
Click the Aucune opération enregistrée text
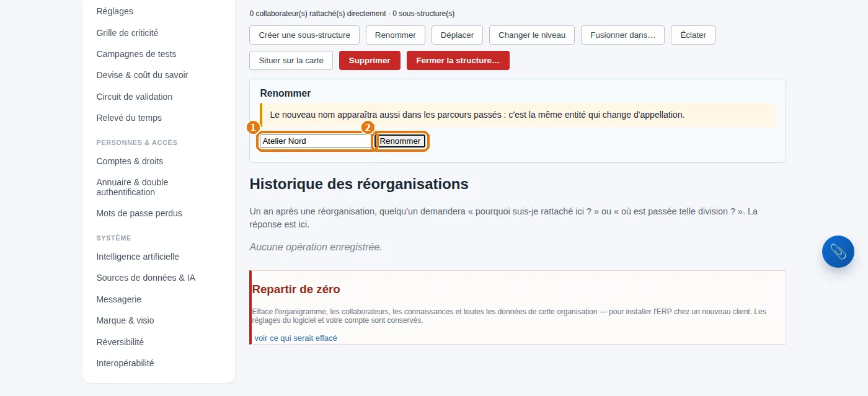(316, 247)
